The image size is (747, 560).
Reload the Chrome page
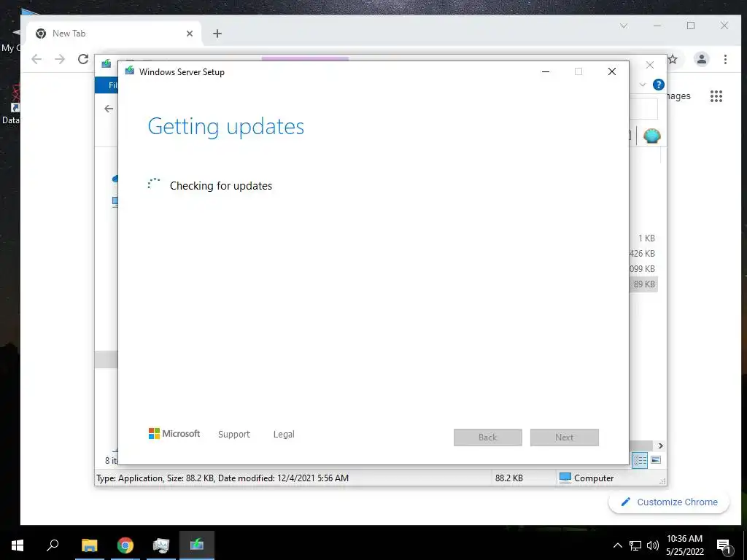pyautogui.click(x=83, y=59)
